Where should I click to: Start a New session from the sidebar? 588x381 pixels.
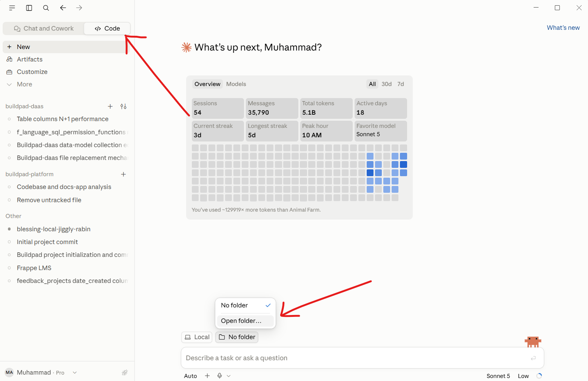pos(66,47)
